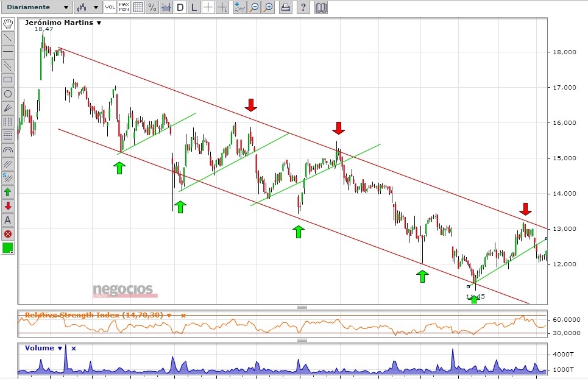588x379 pixels.
Task: Select the S speed lines tool
Action: click(x=8, y=178)
